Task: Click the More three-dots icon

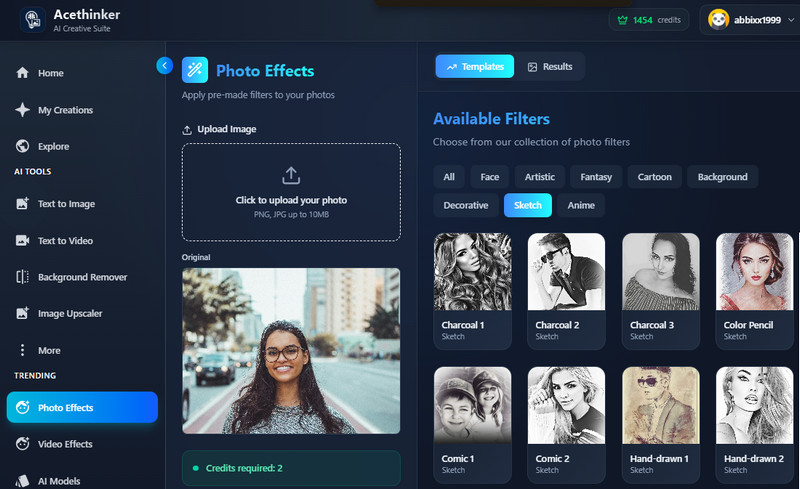Action: (22, 350)
